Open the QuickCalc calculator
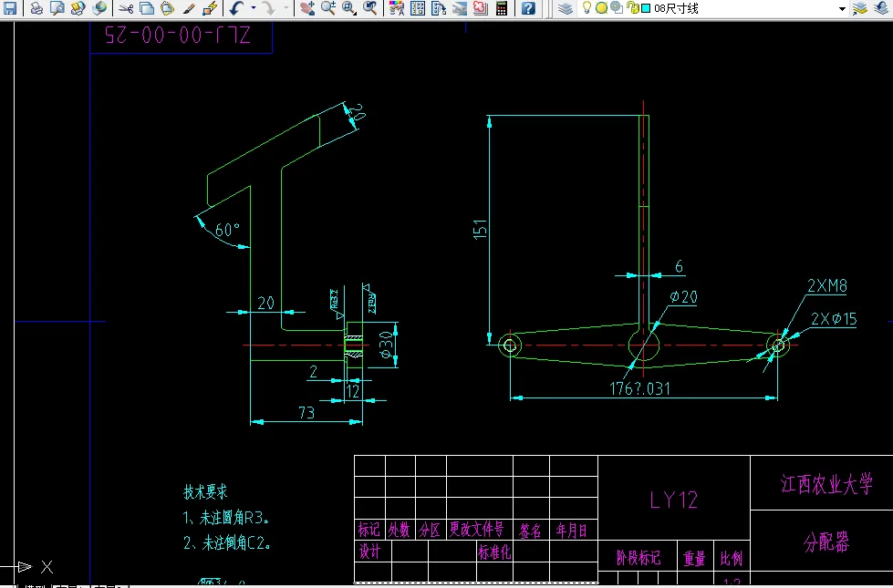 pos(502,8)
